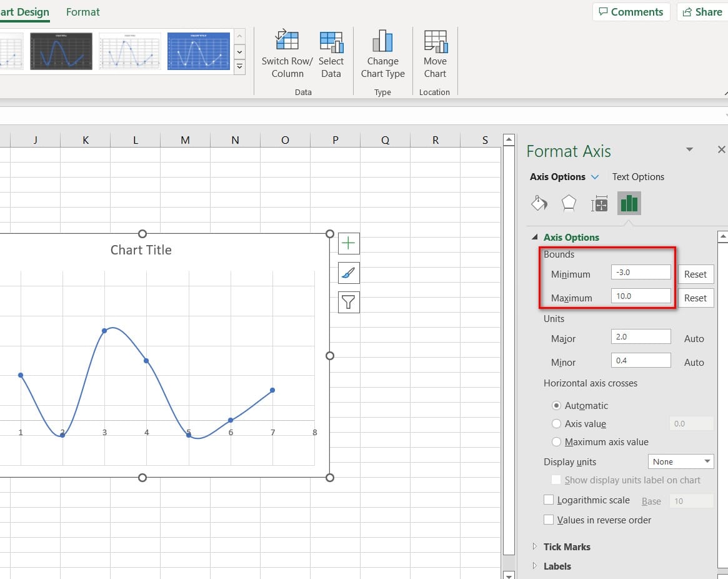The height and width of the screenshot is (579, 728).
Task: Expand the Tick Marks section
Action: tap(567, 546)
